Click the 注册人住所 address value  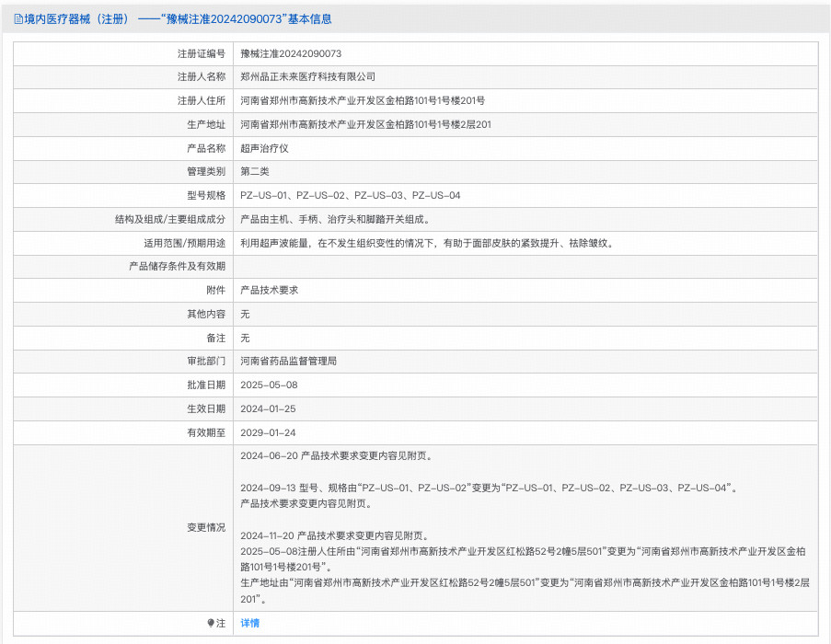pyautogui.click(x=363, y=100)
